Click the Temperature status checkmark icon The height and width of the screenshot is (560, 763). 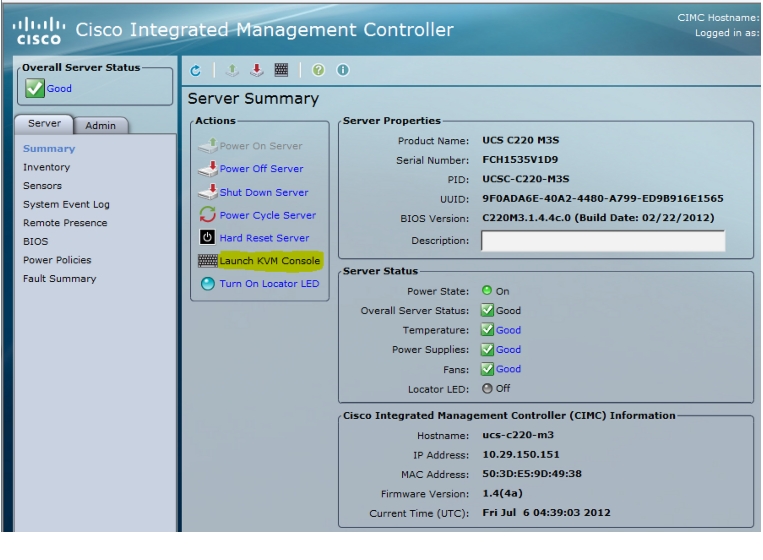tap(487, 329)
